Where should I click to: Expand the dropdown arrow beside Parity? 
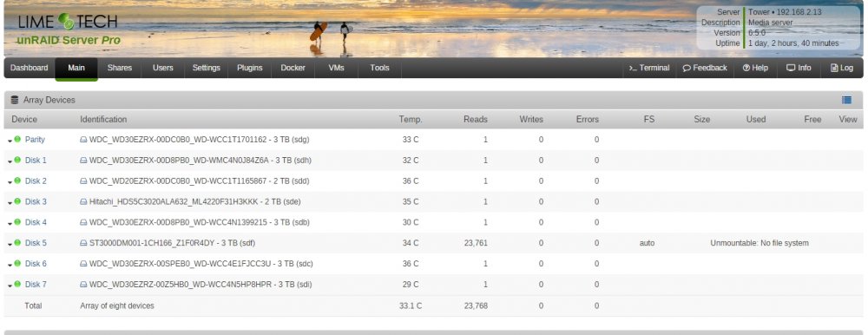point(10,141)
